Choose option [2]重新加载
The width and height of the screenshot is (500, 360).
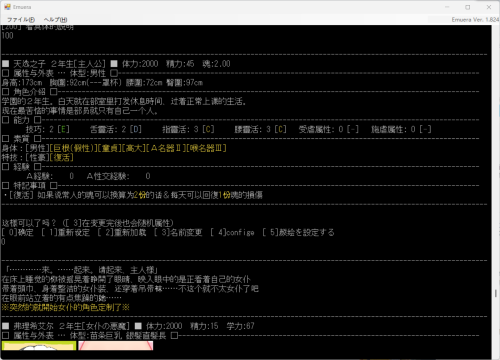point(122,232)
